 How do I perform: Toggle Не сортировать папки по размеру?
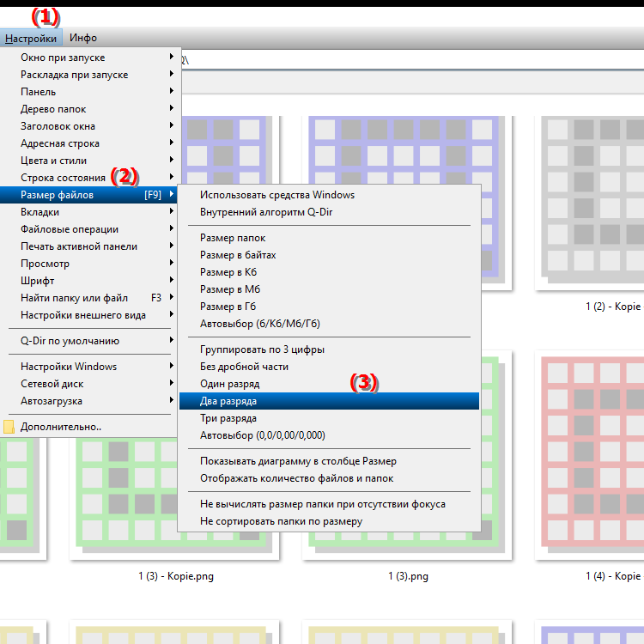(329, 521)
